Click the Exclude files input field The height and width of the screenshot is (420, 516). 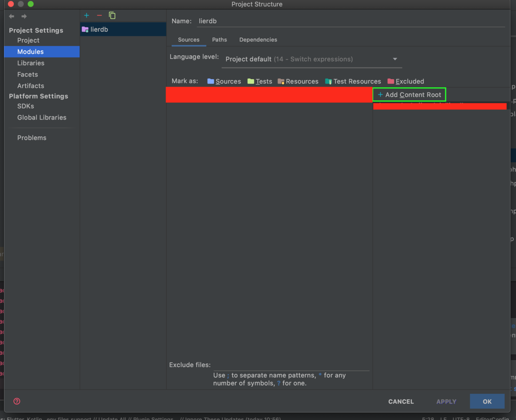click(x=291, y=365)
